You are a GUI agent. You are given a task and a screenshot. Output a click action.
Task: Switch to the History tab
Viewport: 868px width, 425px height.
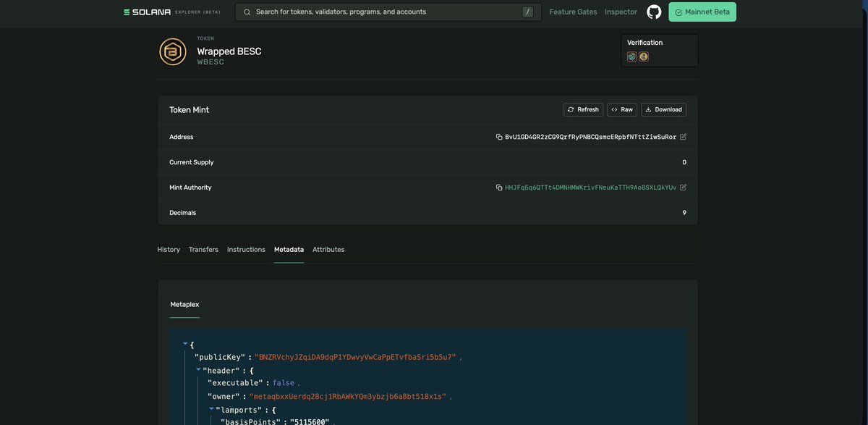169,250
